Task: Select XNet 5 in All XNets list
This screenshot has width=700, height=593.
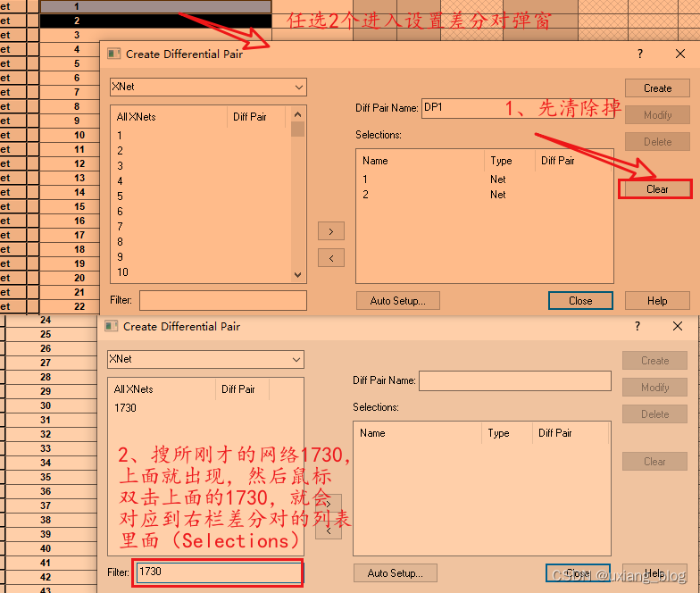Action: click(x=120, y=196)
